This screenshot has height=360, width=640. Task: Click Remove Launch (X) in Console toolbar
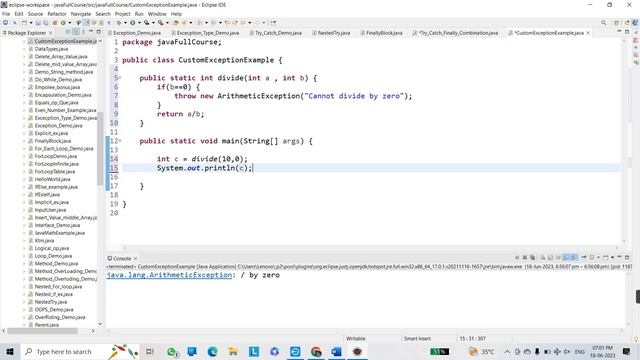point(525,258)
